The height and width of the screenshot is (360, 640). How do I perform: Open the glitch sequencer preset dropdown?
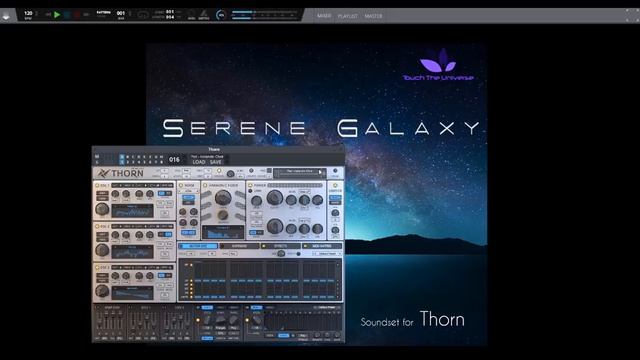click(327, 253)
